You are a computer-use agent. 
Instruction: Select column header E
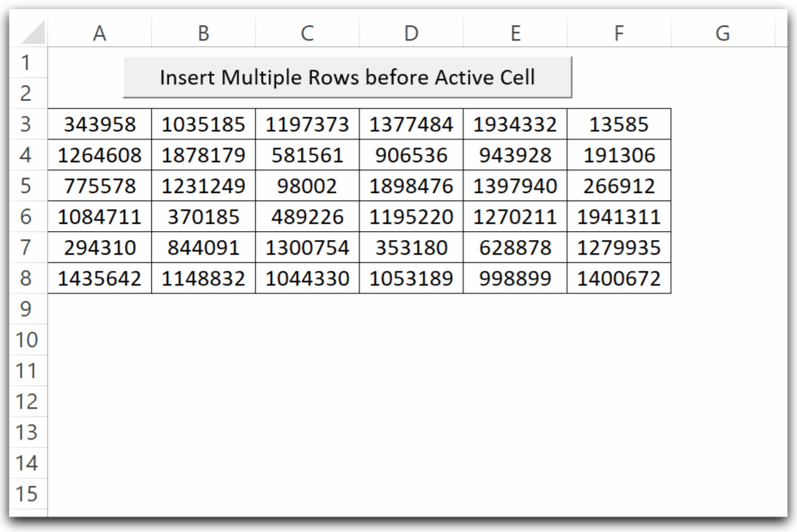point(515,32)
